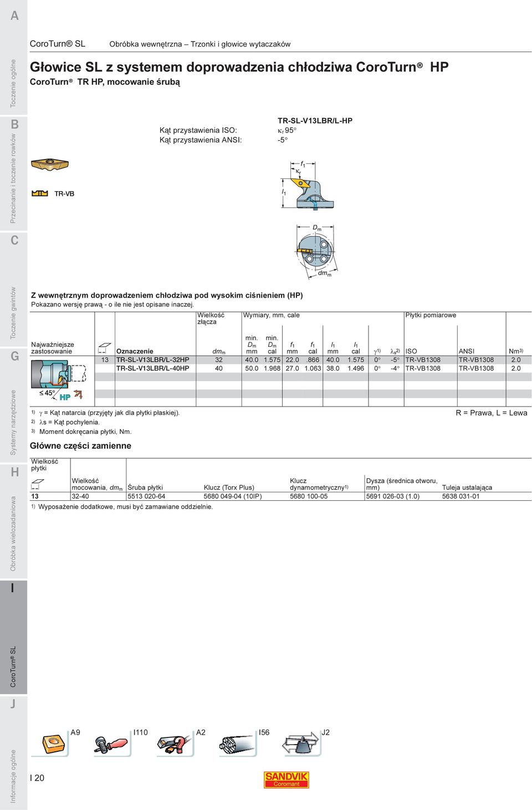532x810 pixels.
Task: Select row TR-SL-V13LBR/L-40HP
Action: click(x=313, y=368)
